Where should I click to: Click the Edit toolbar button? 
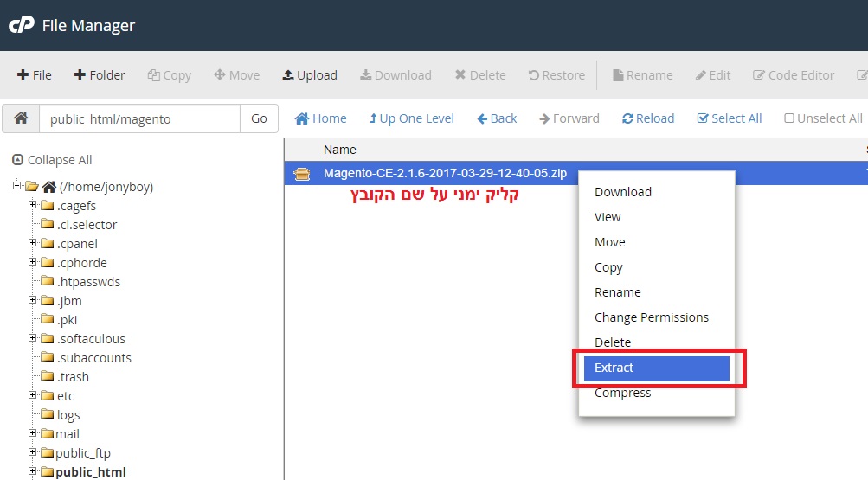pyautogui.click(x=713, y=75)
